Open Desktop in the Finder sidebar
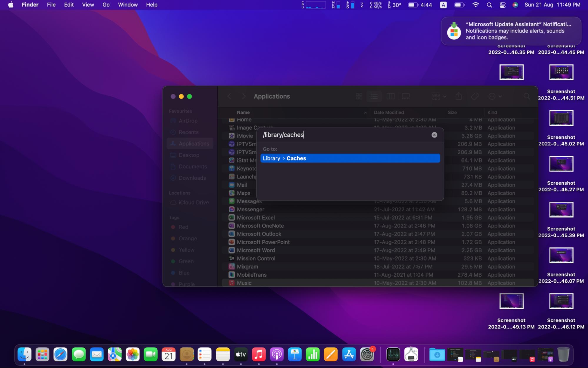The width and height of the screenshot is (588, 368). (190, 155)
